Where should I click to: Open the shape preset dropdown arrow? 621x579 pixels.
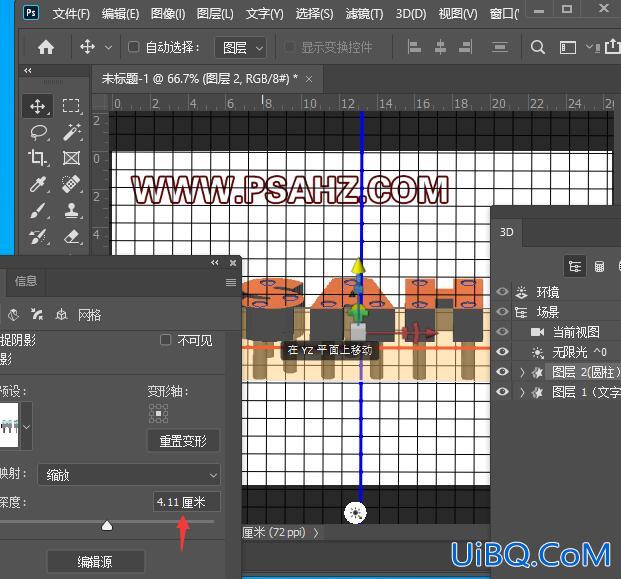(27, 427)
